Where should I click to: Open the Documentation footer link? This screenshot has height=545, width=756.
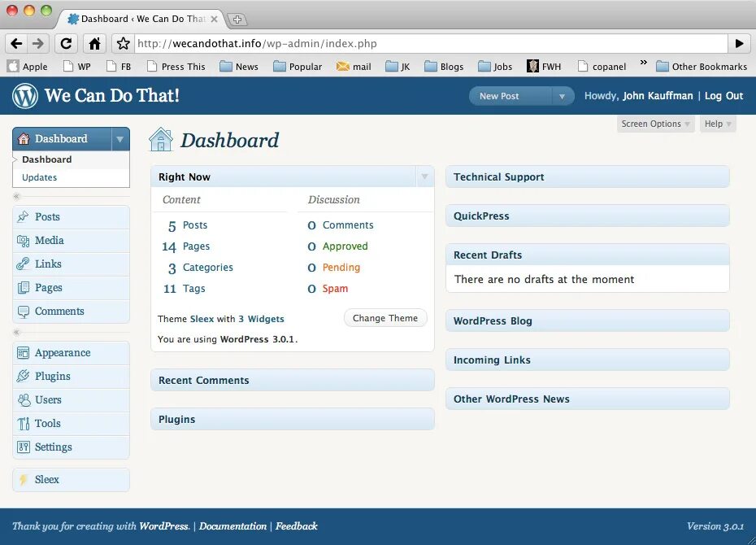[232, 526]
